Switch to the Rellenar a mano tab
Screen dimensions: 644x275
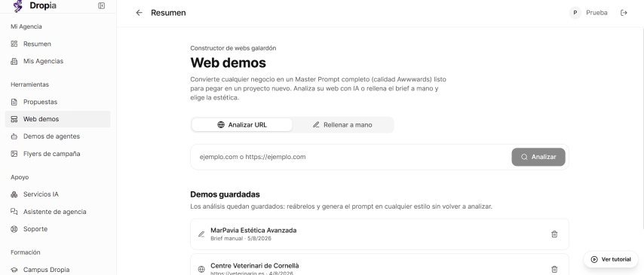[x=342, y=125]
